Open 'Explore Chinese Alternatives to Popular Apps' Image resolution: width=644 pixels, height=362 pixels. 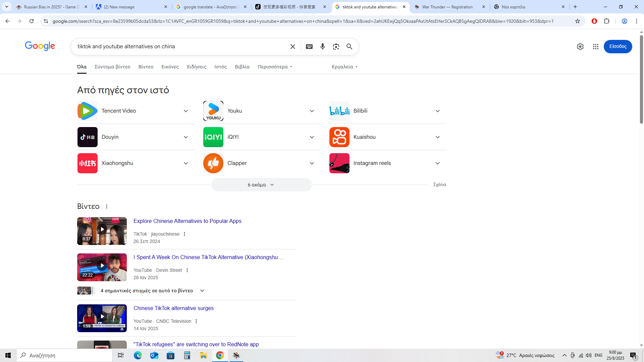187,221
